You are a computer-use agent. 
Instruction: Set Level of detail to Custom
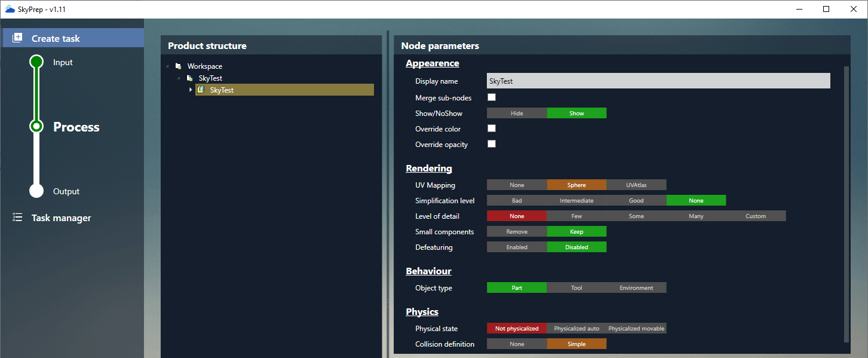pos(756,216)
